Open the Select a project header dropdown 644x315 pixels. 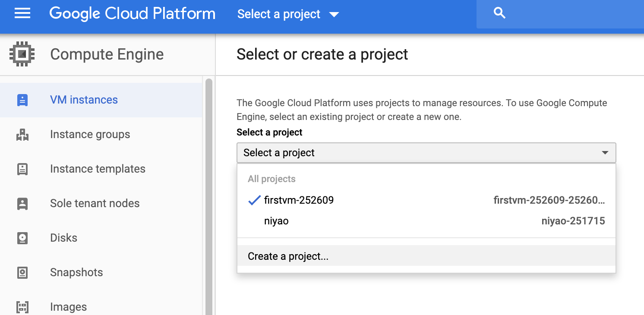point(288,14)
